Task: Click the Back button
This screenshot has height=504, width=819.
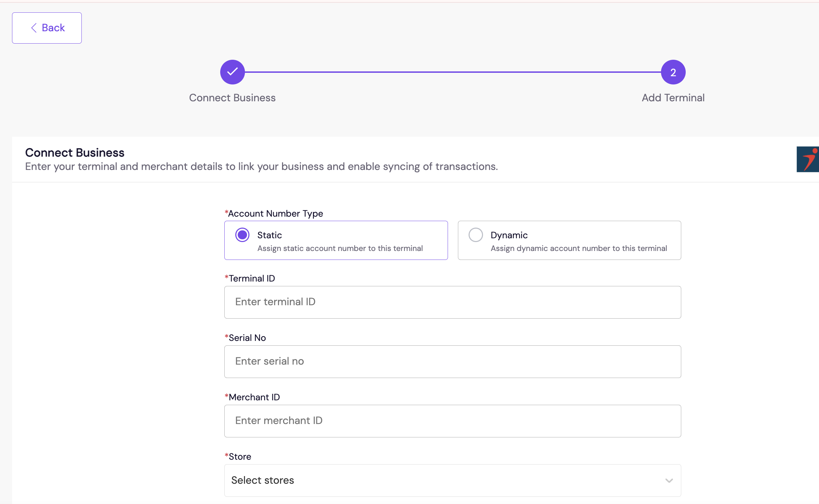Action: (47, 28)
